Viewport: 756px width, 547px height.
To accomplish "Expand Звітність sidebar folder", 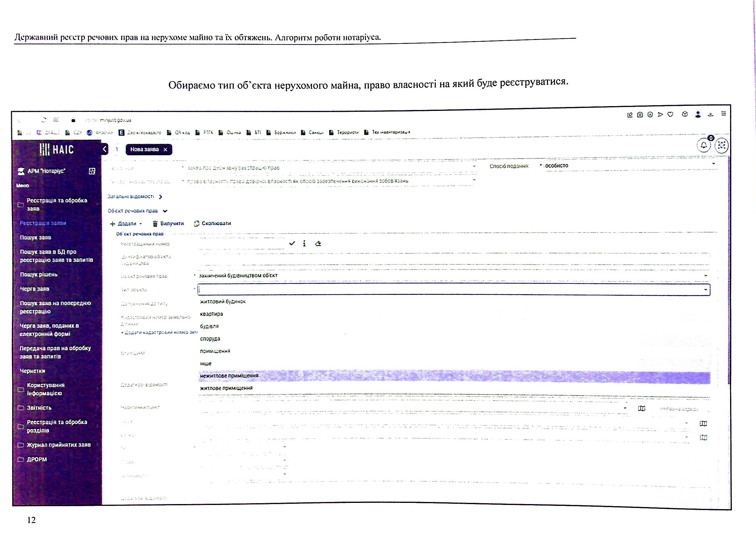I will coord(58,407).
